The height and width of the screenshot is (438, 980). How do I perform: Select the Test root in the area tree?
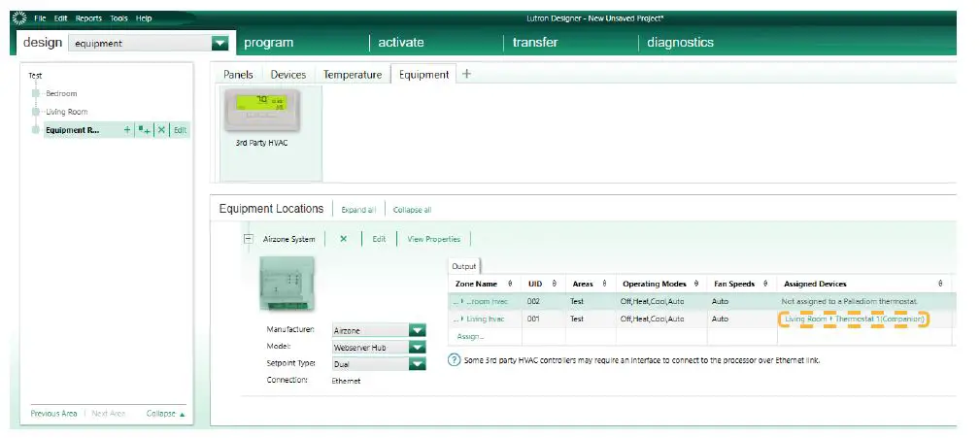tap(35, 75)
